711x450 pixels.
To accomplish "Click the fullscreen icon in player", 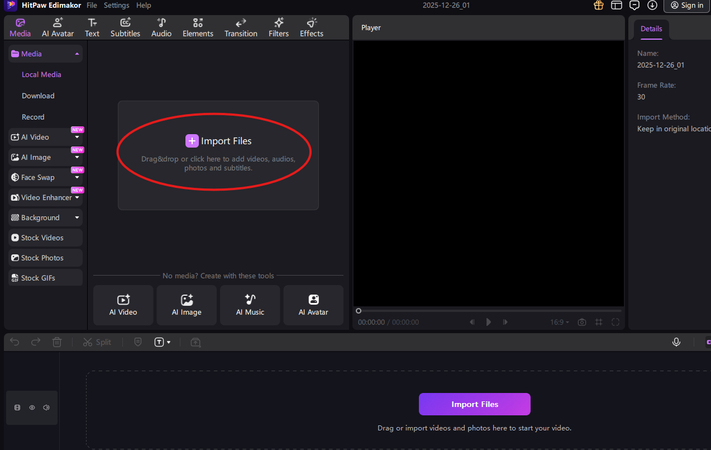I will tap(615, 322).
